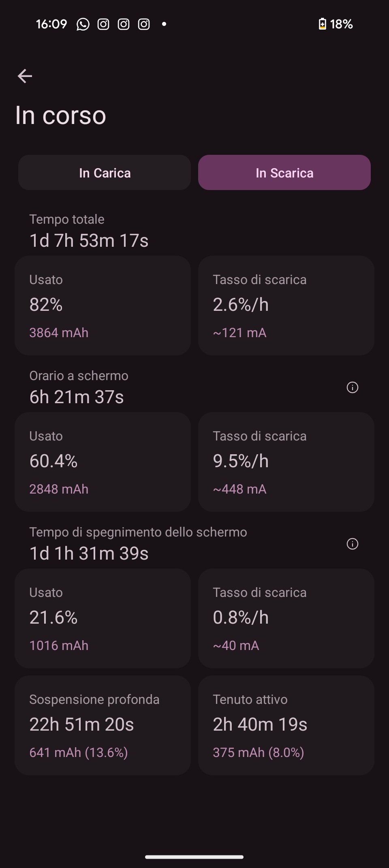Tap the 2.6%/h Tasso di scarica card
The image size is (389, 868).
point(286,306)
